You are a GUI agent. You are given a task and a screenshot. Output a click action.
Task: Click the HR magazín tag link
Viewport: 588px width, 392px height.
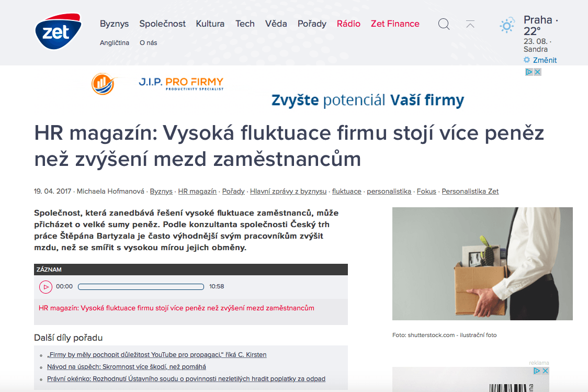197,192
